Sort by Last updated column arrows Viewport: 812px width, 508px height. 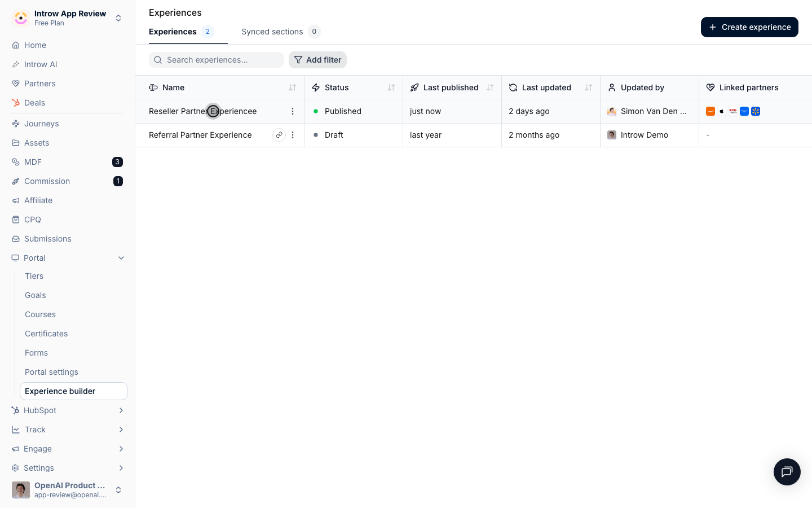click(589, 87)
